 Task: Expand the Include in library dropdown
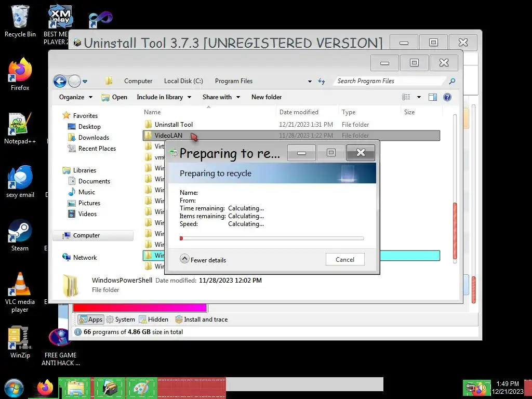[164, 97]
